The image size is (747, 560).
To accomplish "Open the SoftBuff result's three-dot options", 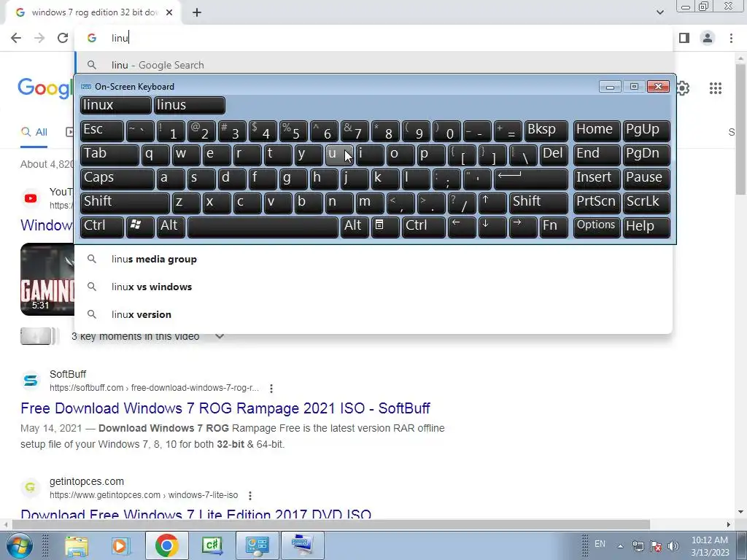I will (x=271, y=389).
